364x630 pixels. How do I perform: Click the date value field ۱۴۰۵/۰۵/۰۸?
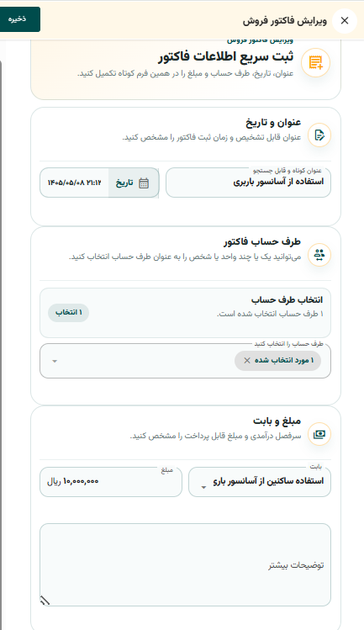pos(74,183)
